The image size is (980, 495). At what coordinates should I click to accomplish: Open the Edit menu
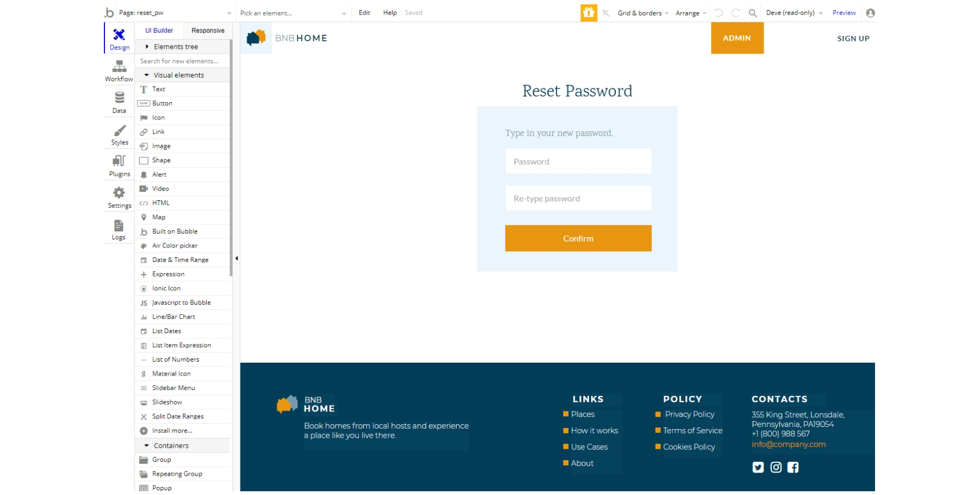(364, 13)
